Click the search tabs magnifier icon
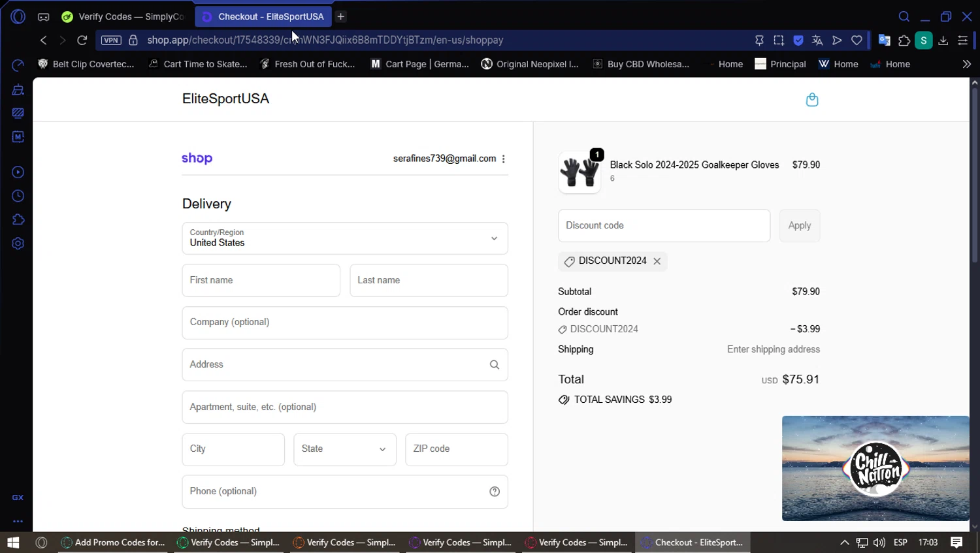 click(904, 16)
